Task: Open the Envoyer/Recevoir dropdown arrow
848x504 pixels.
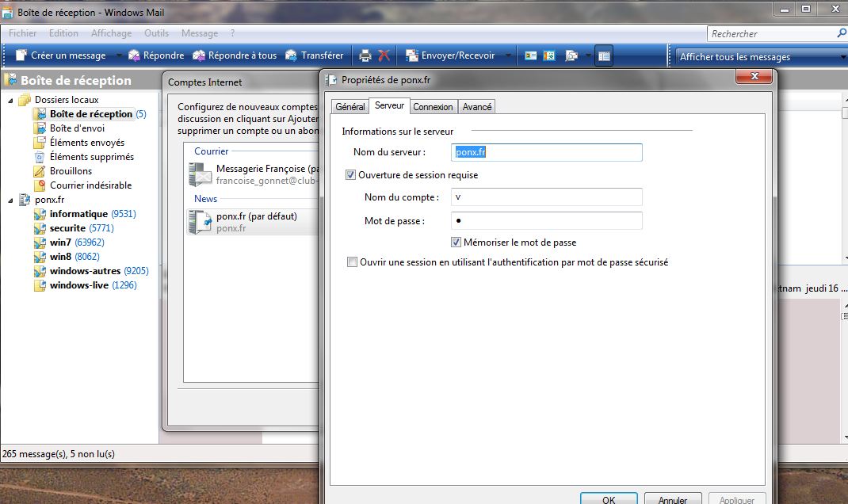Action: (508, 55)
